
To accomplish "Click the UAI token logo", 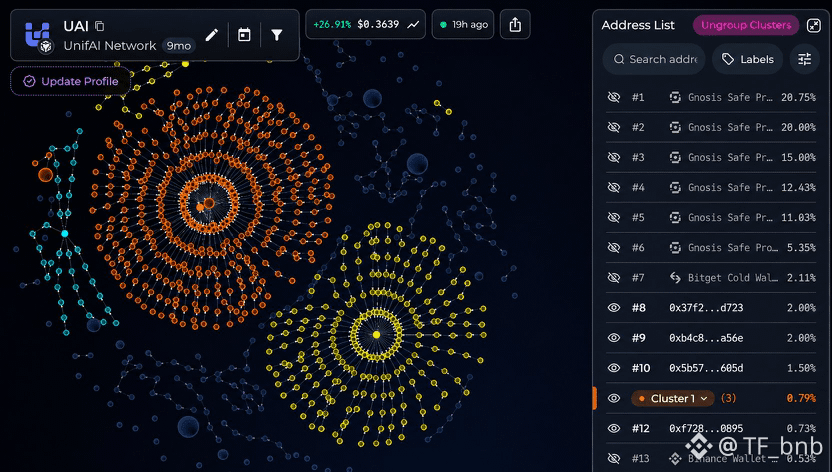I will 38,36.
